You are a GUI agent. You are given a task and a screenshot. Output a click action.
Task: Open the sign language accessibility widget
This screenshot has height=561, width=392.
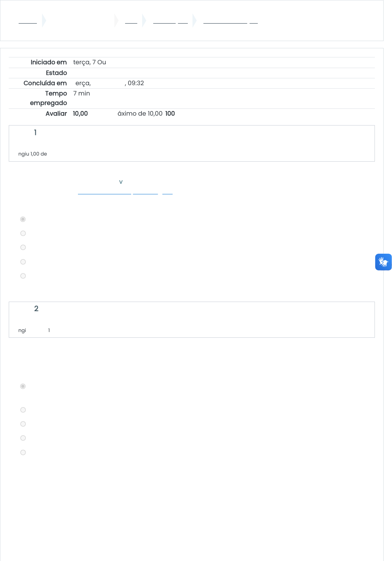383,262
